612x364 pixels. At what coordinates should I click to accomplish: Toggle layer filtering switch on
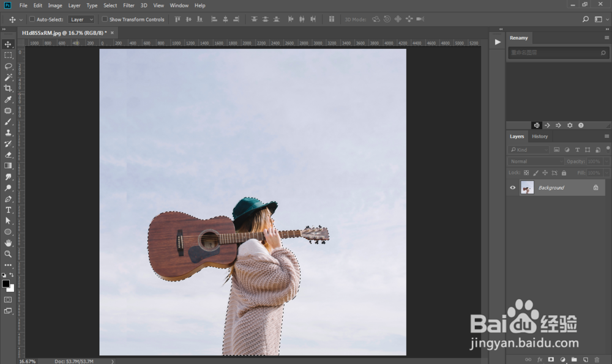(608, 149)
